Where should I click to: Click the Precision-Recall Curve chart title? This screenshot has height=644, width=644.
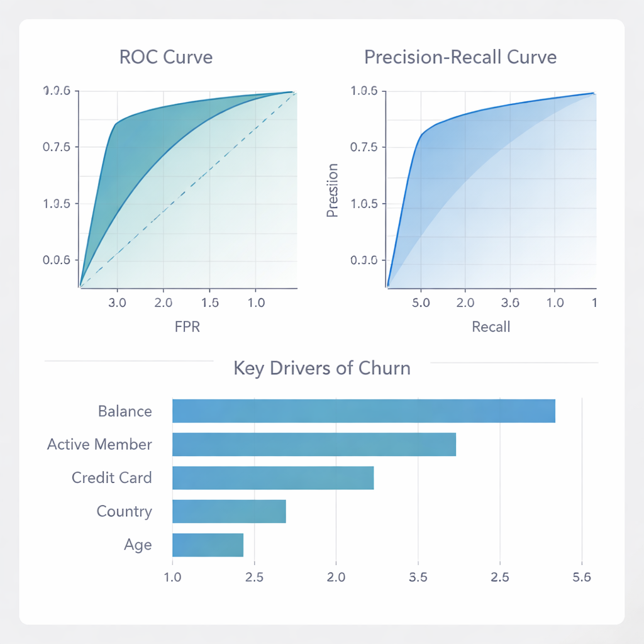pyautogui.click(x=460, y=57)
